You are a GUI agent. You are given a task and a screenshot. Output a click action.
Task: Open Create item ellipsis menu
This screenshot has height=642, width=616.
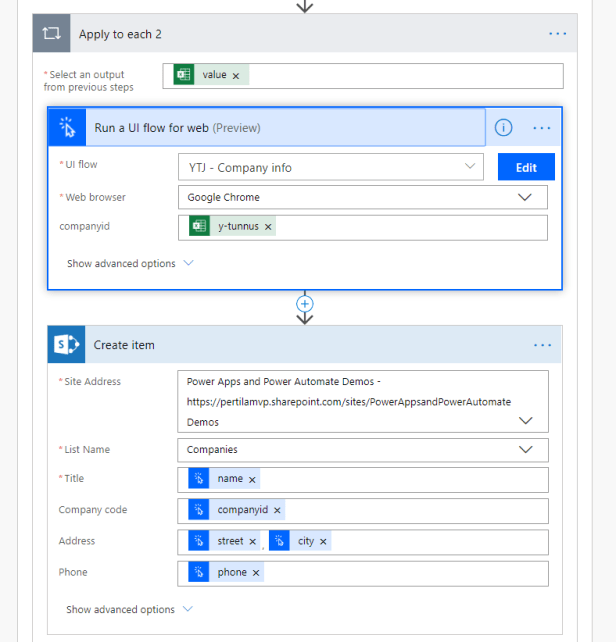pos(542,345)
